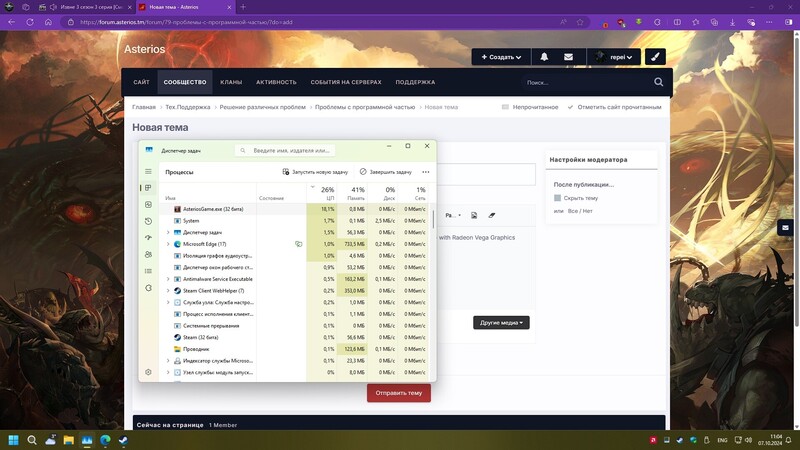The height and width of the screenshot is (450, 800).
Task: Click the Task Manager process list scrollbar
Action: 433,219
